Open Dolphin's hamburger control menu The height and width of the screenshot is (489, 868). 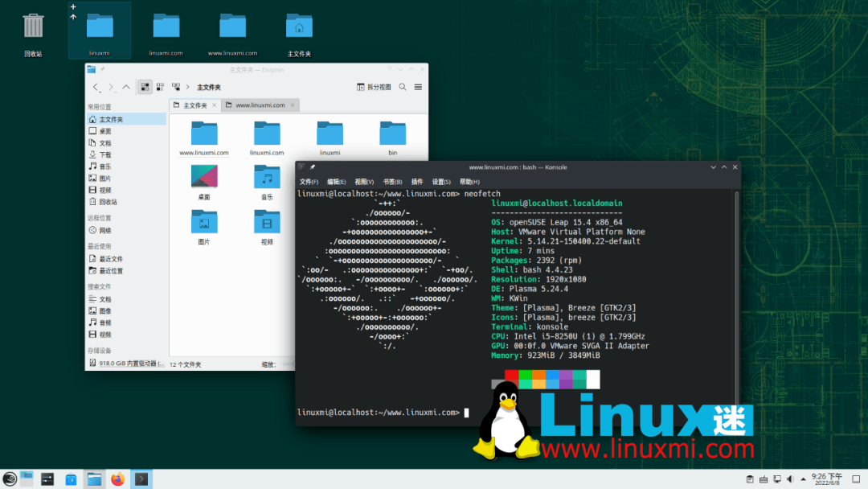(417, 87)
